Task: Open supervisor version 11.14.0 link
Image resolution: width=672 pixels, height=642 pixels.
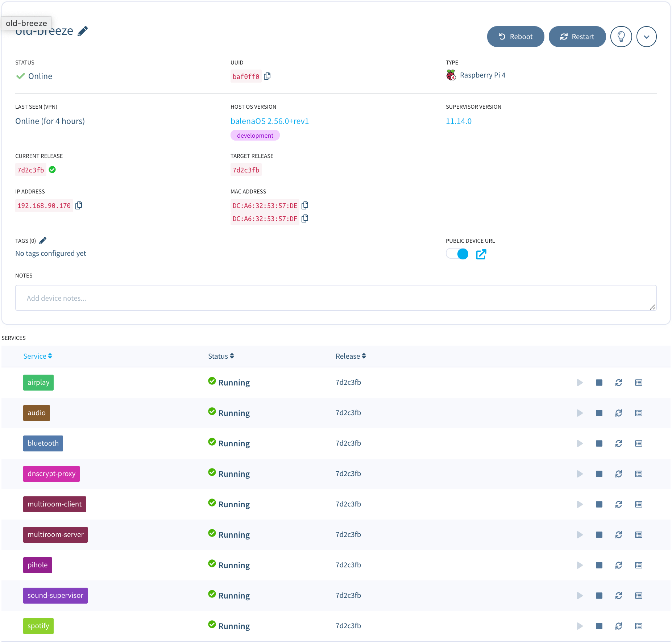Action: [x=459, y=121]
